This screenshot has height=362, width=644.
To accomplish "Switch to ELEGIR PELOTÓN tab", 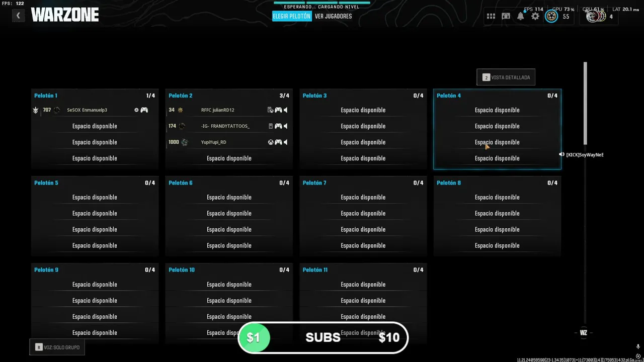I will pos(292,16).
